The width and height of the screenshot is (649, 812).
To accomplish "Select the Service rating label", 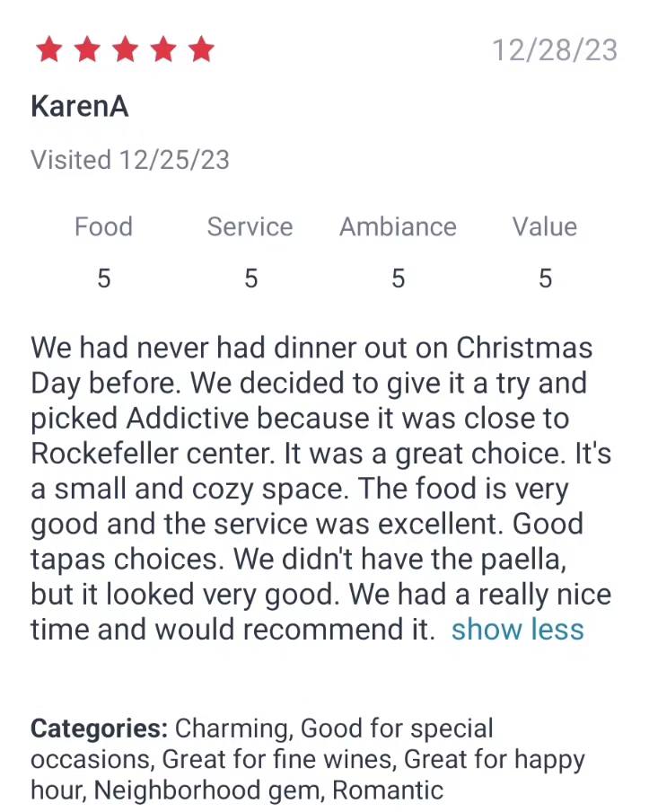I will (x=250, y=226).
